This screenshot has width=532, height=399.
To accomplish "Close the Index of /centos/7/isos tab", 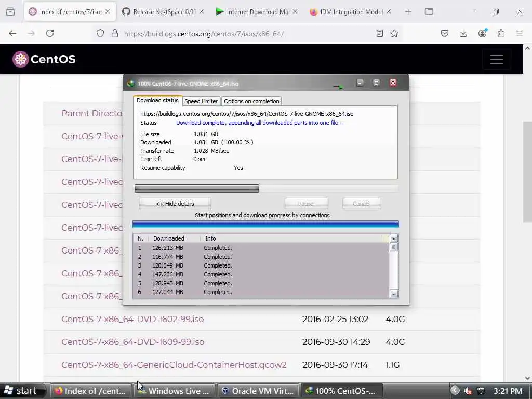I will coord(108,11).
